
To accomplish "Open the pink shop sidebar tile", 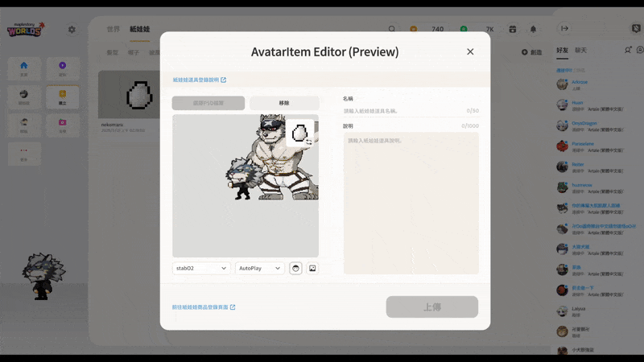I will (x=63, y=125).
